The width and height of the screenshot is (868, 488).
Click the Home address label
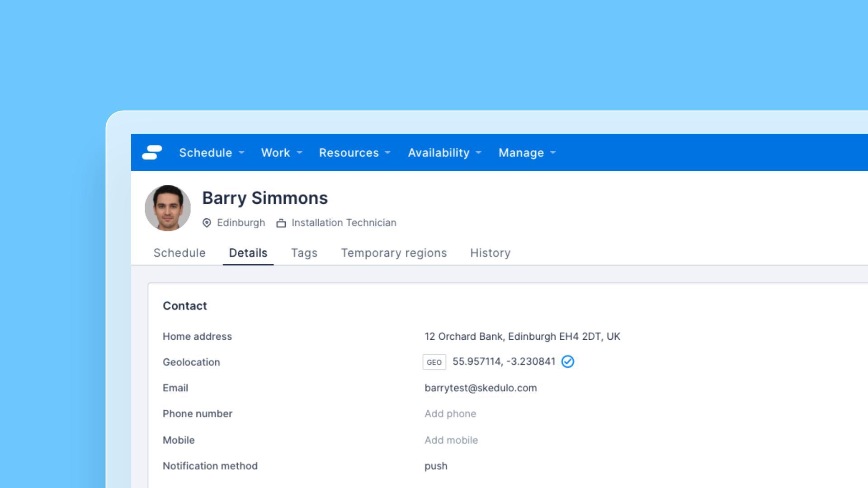(x=197, y=337)
